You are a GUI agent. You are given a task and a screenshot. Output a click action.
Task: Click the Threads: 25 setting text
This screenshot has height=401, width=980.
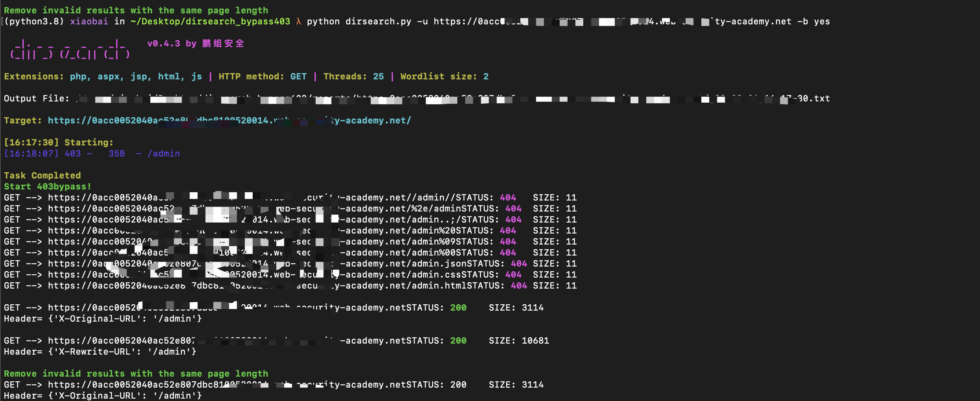tap(353, 76)
